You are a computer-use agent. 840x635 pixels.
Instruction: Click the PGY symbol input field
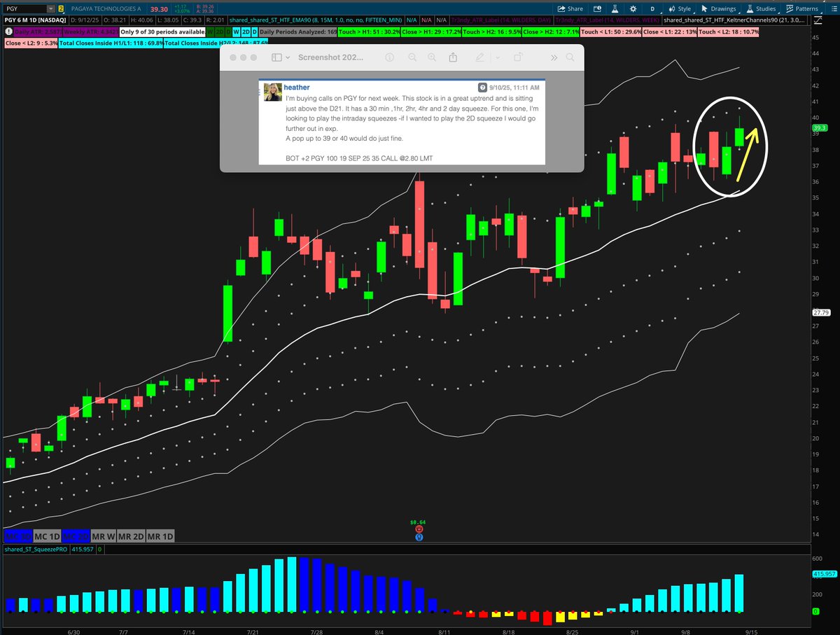(25, 8)
